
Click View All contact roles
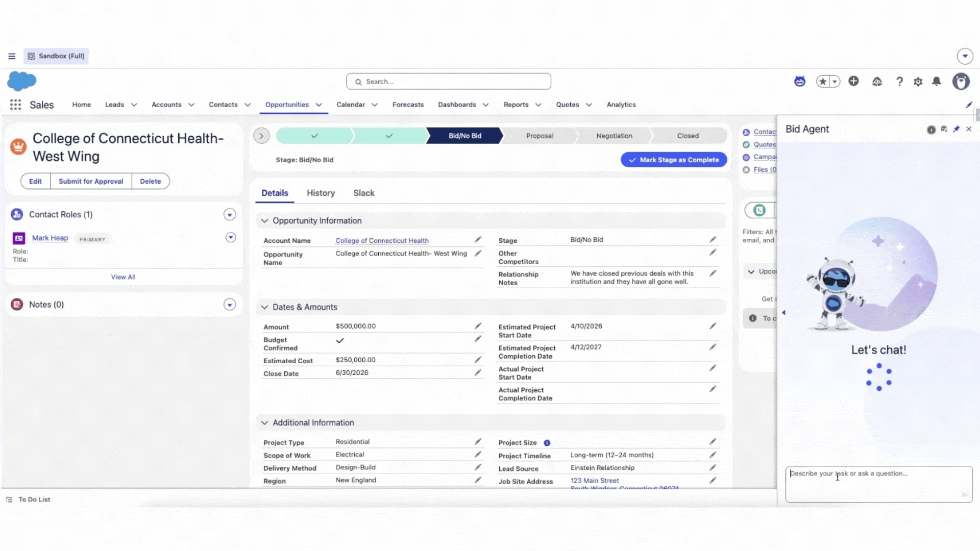123,277
